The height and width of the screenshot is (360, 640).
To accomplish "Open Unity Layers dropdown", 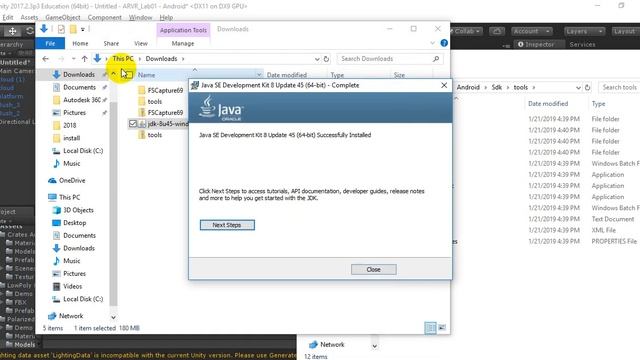I will coord(584,31).
